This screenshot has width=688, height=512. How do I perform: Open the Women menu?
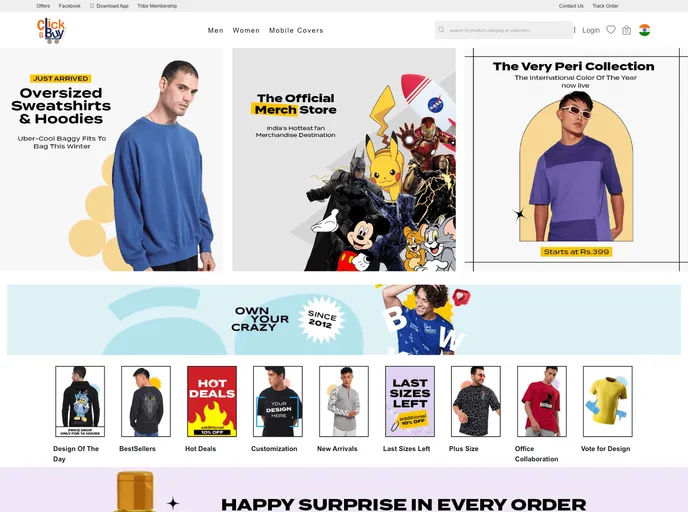[x=246, y=30]
